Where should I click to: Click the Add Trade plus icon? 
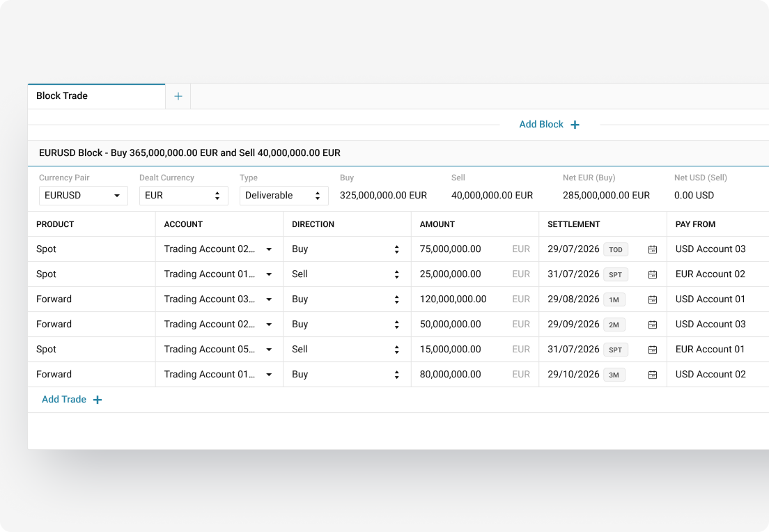98,400
